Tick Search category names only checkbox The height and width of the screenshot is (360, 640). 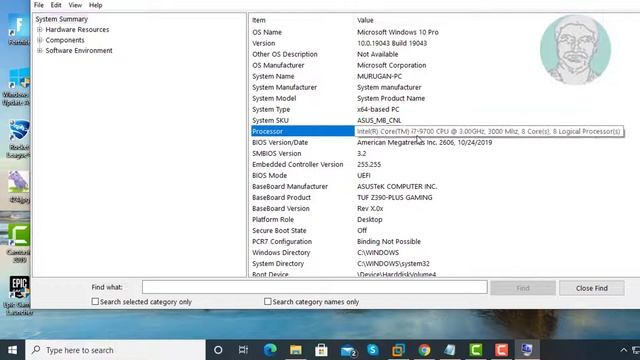[x=268, y=302]
